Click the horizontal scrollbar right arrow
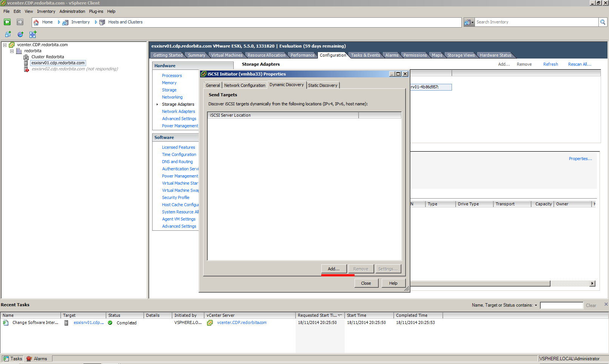 pos(592,284)
